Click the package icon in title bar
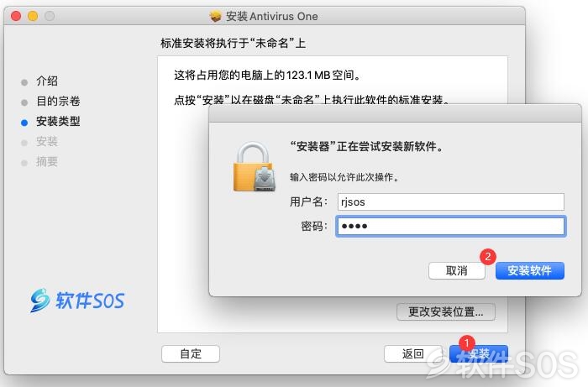 pyautogui.click(x=215, y=16)
